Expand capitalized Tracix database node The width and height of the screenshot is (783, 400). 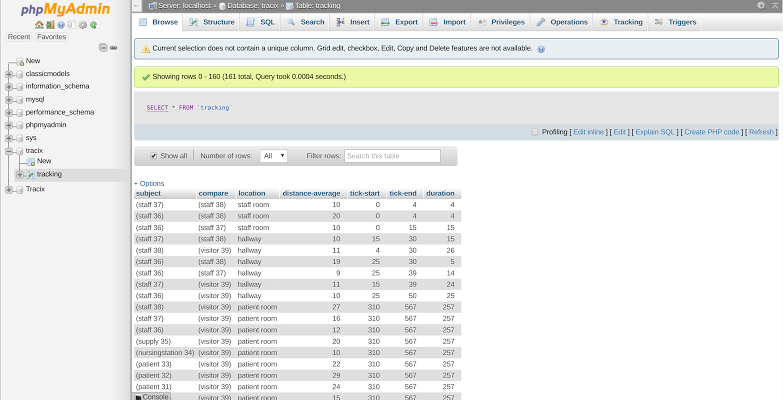point(8,190)
